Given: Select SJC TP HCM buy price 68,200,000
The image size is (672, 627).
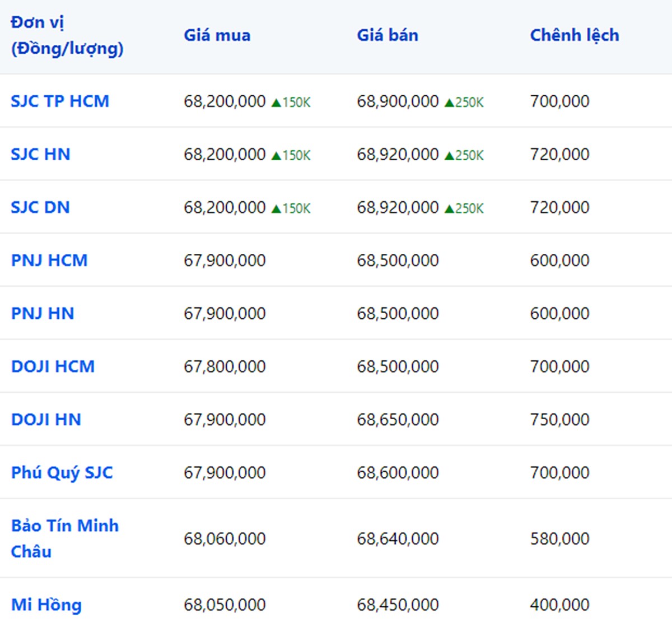Looking at the screenshot, I should pyautogui.click(x=225, y=101).
